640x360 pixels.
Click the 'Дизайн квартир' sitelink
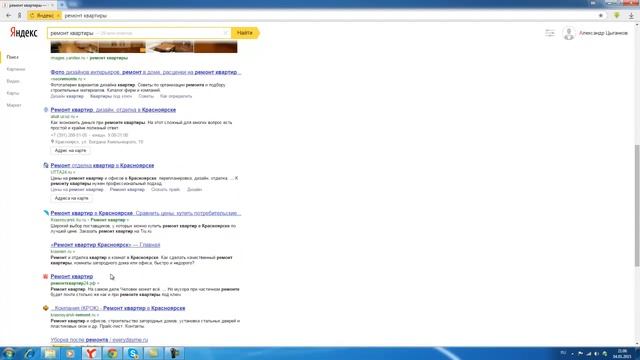coord(67,96)
